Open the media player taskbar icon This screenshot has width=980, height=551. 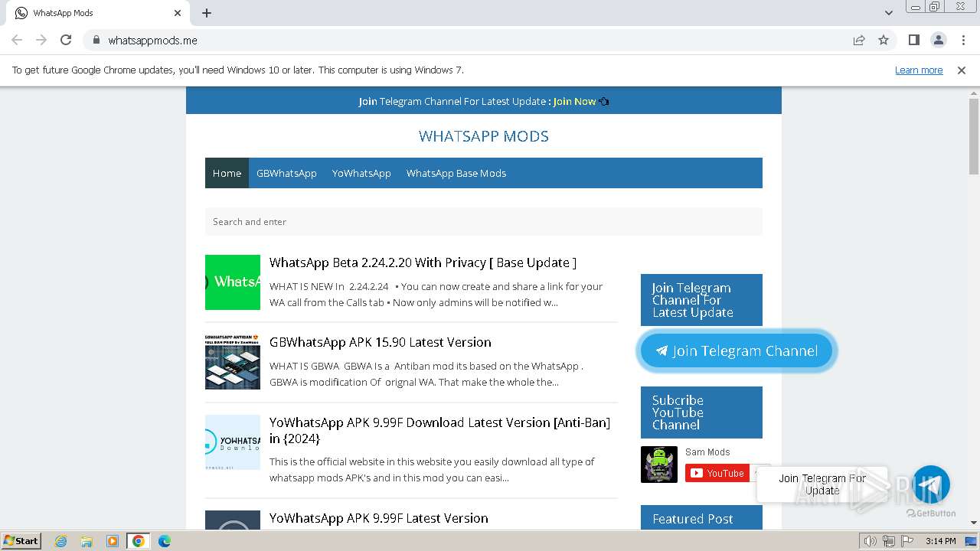(113, 541)
